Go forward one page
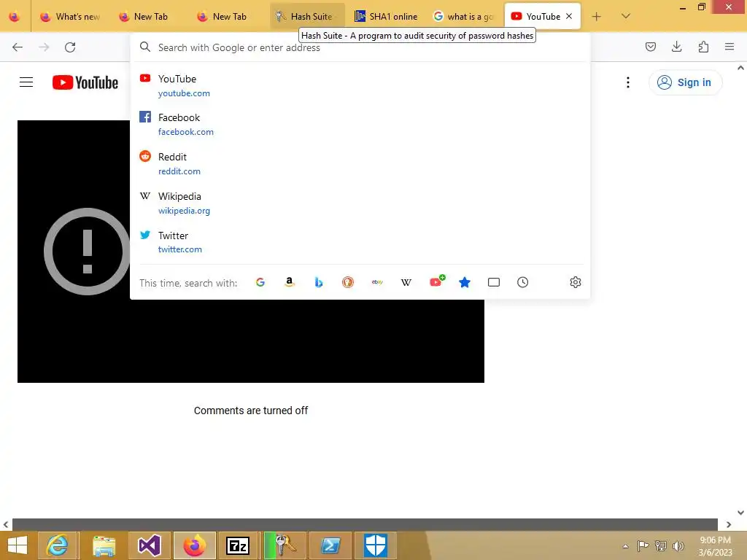Screen dimensions: 747x560 [44, 47]
